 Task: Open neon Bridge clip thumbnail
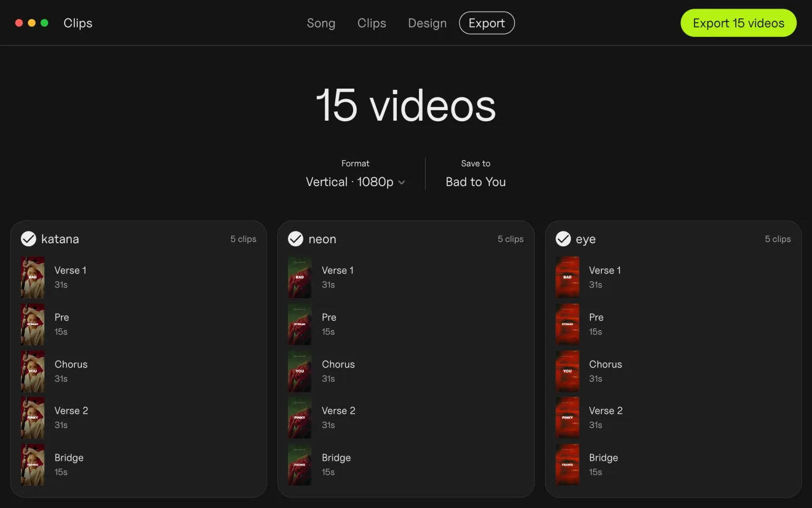300,465
